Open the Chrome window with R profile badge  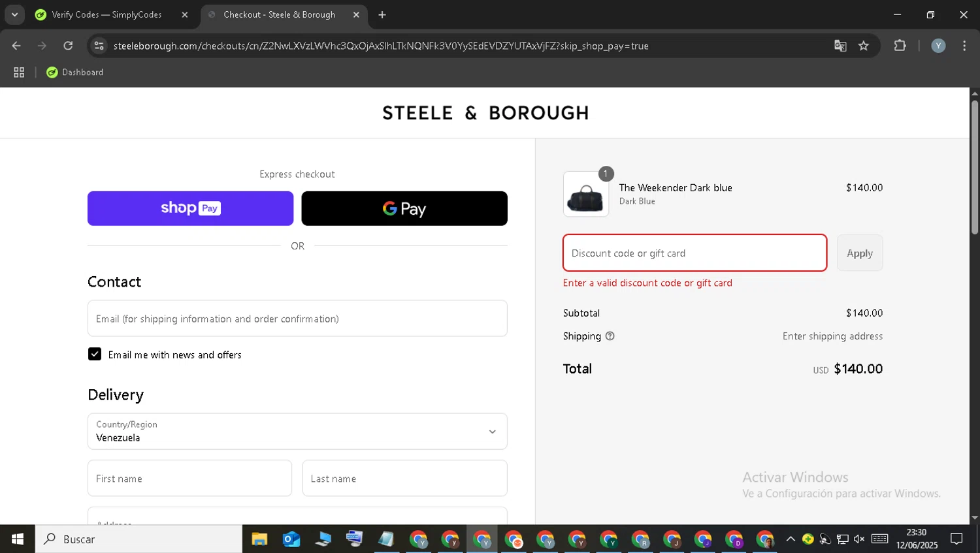click(640, 539)
